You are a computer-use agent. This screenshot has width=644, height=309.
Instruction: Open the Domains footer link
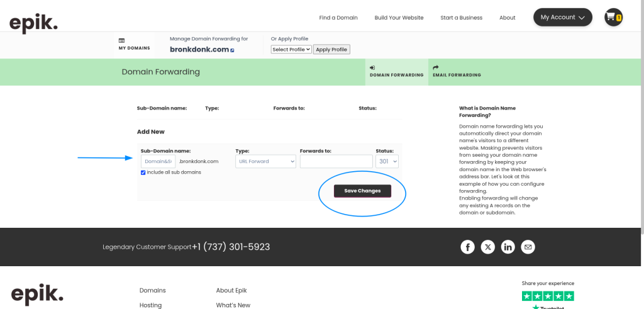pyautogui.click(x=152, y=291)
